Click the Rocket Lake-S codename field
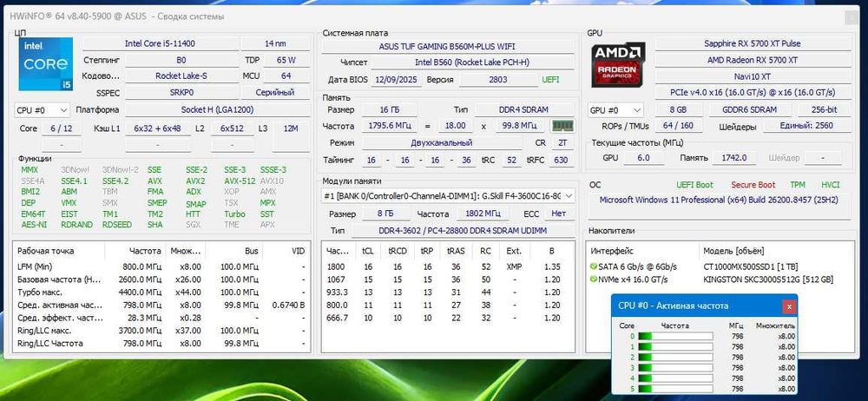Image resolution: width=868 pixels, height=401 pixels. [x=181, y=76]
